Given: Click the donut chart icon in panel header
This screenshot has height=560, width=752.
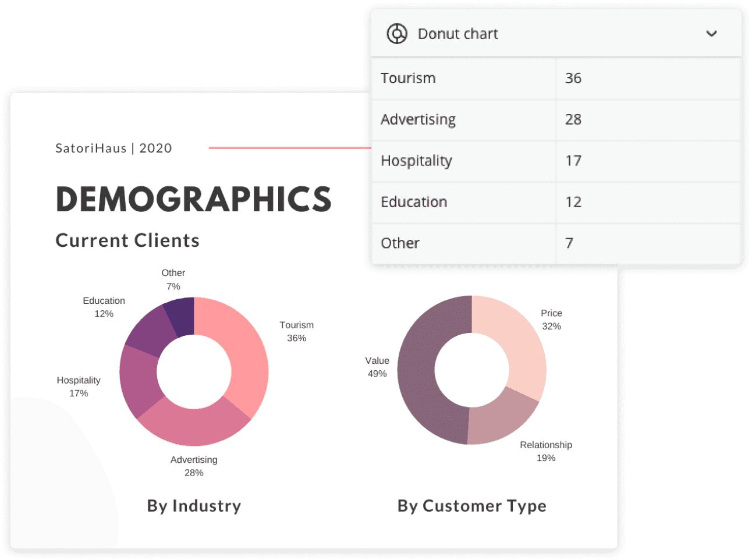Looking at the screenshot, I should pyautogui.click(x=398, y=34).
